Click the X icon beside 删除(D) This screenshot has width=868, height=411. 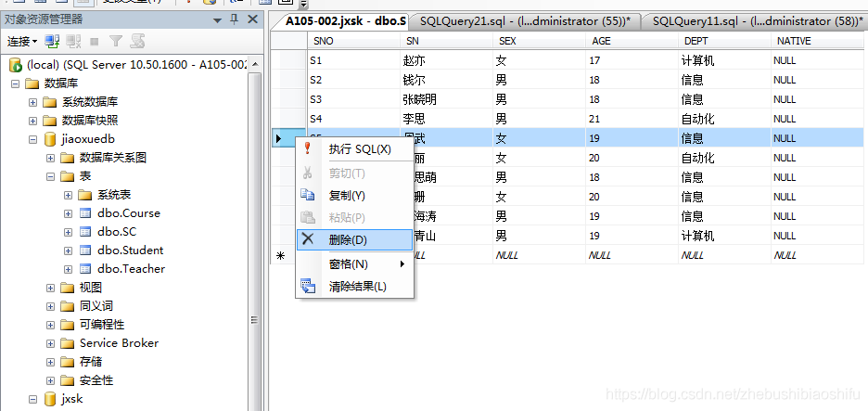(308, 239)
